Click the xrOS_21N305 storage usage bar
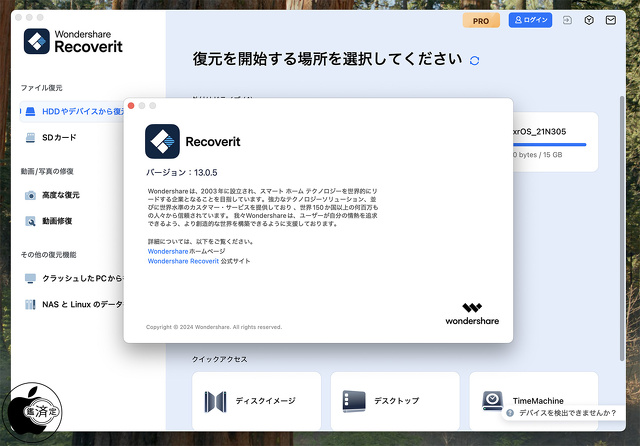 549,144
